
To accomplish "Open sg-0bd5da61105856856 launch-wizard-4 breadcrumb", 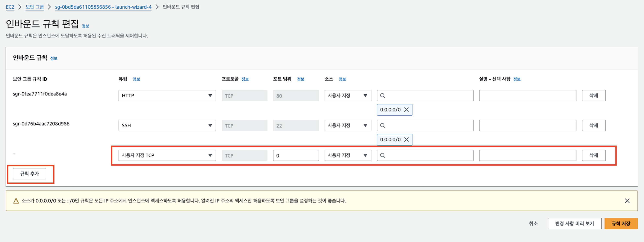I will (x=103, y=7).
